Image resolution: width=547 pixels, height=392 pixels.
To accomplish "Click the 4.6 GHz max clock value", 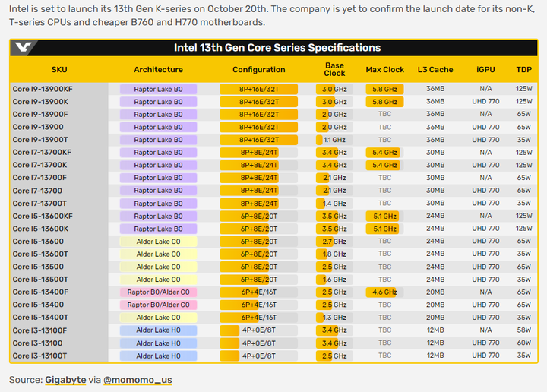I will point(384,292).
